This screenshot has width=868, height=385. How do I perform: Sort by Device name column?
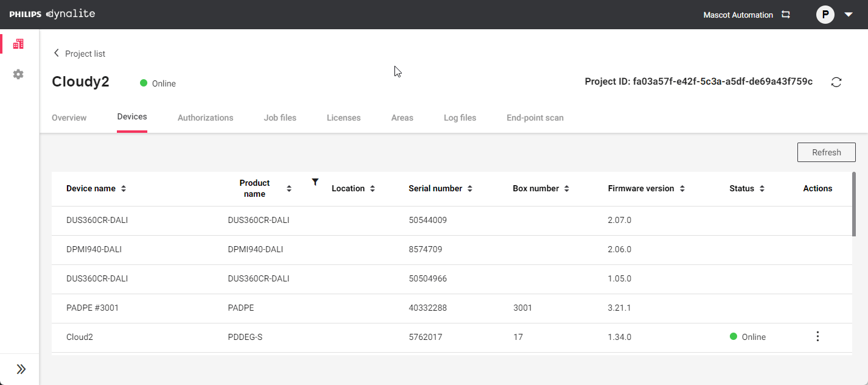point(124,189)
